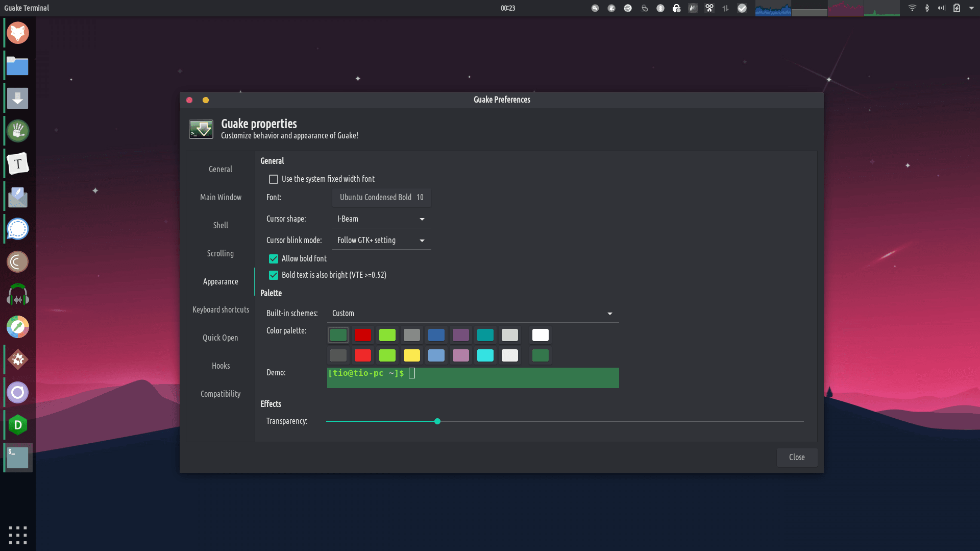Click the battery indicator in top panel

(957, 8)
